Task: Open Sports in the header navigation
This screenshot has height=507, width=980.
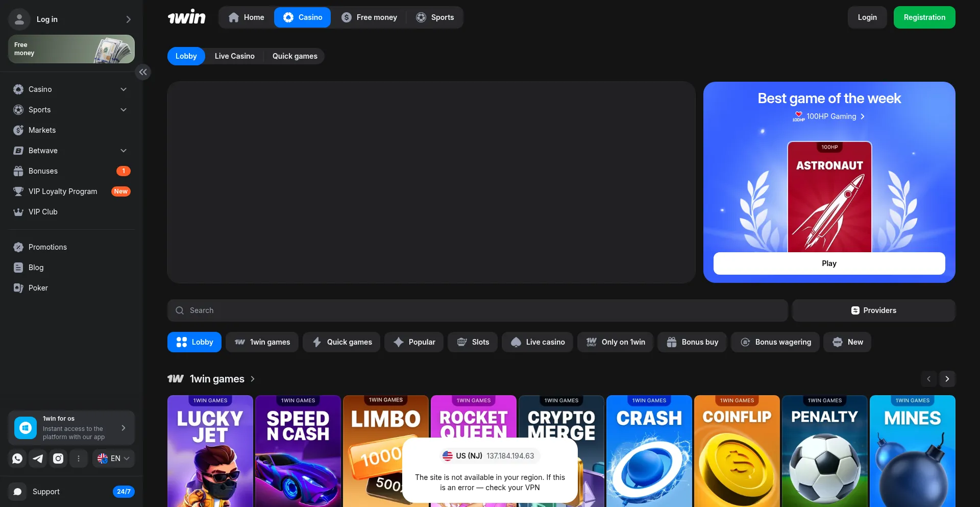Action: [435, 17]
